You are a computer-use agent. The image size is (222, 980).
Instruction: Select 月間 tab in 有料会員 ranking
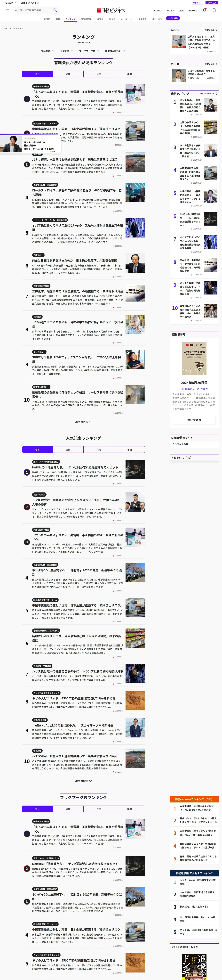tap(99, 74)
